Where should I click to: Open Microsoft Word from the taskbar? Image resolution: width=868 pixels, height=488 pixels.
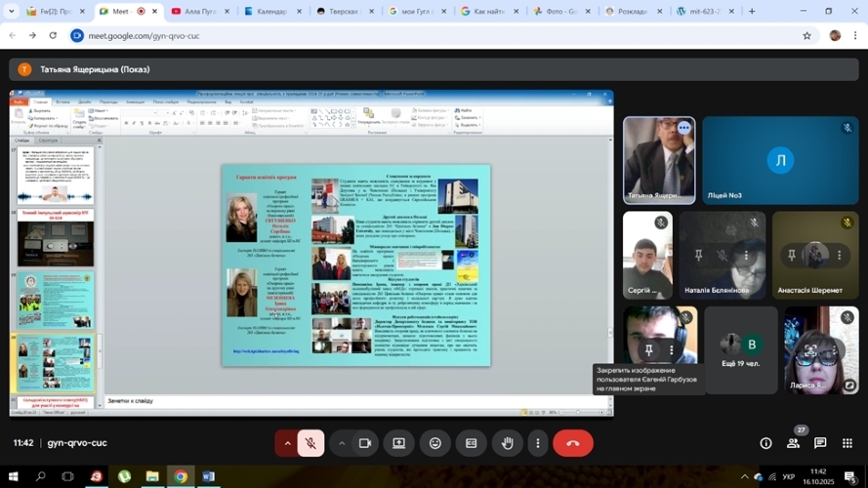(x=208, y=476)
